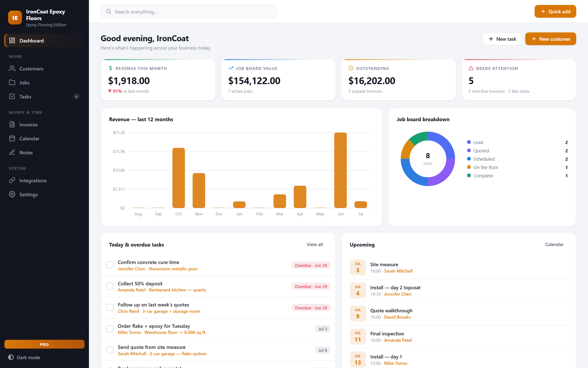Click the Overdue Jun 29 tag
Viewport: 588px width, 368px height.
pos(311,286)
